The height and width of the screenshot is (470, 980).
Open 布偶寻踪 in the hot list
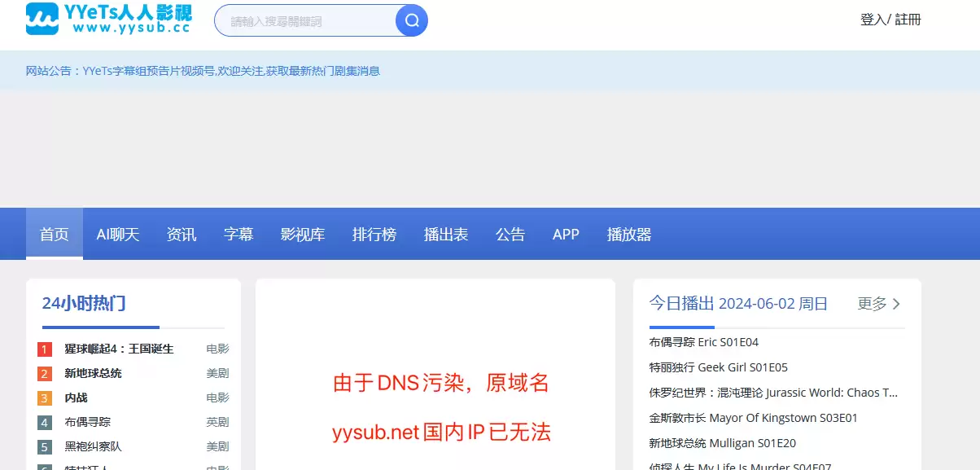88,422
